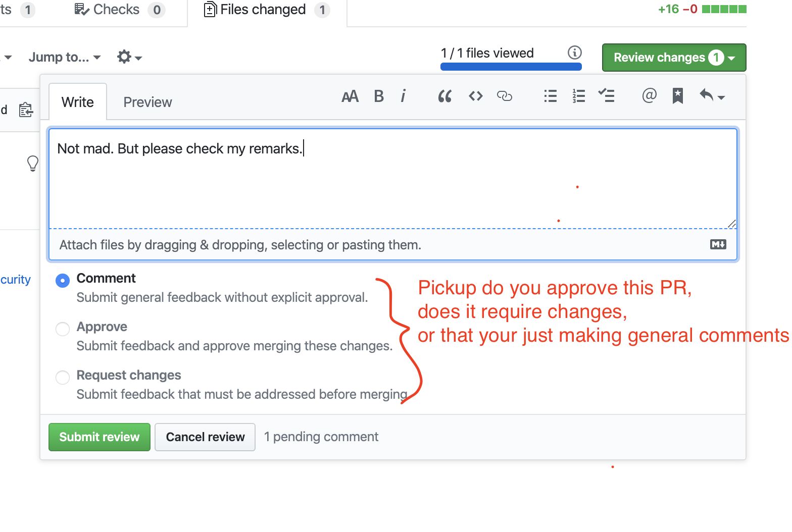This screenshot has width=792, height=532.
Task: Click the '1 / 1 files viewed' text
Action: tap(487, 53)
